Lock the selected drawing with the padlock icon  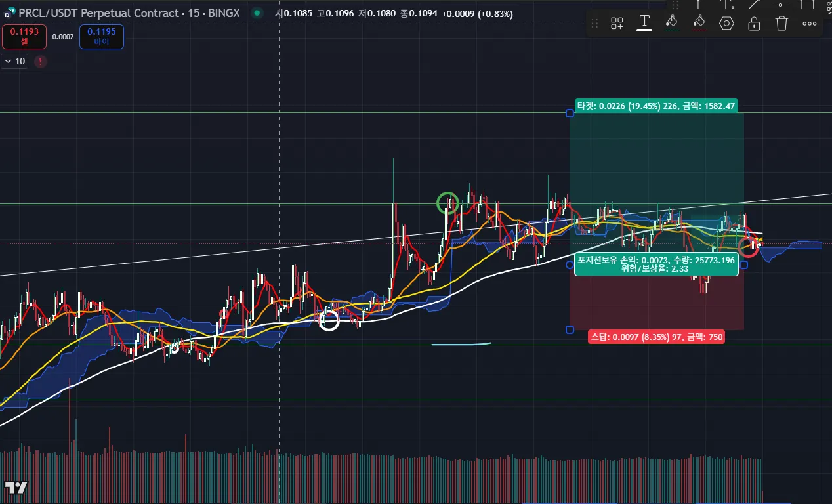coord(754,24)
